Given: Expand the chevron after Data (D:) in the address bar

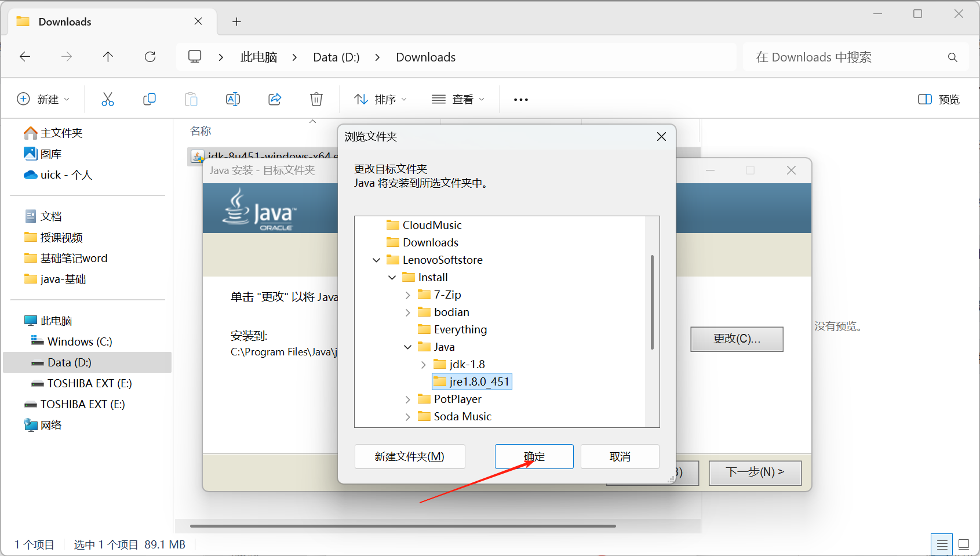Looking at the screenshot, I should tap(377, 57).
